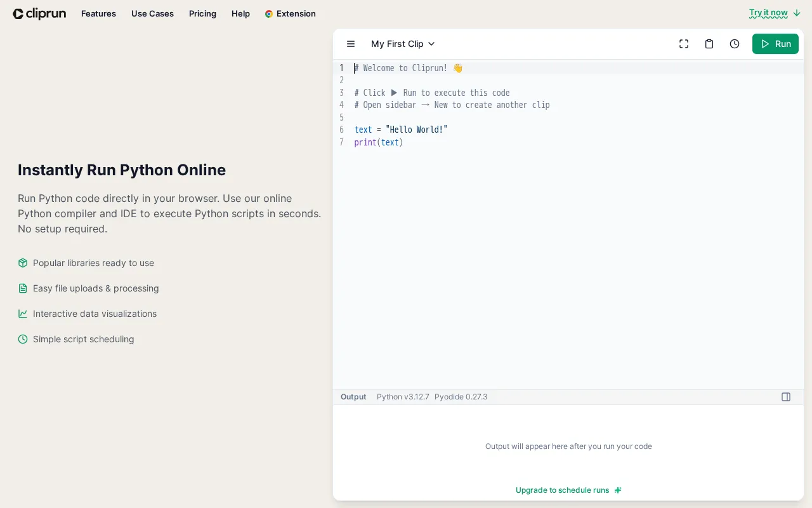
Task: Follow the Try it now link
Action: [x=768, y=13]
